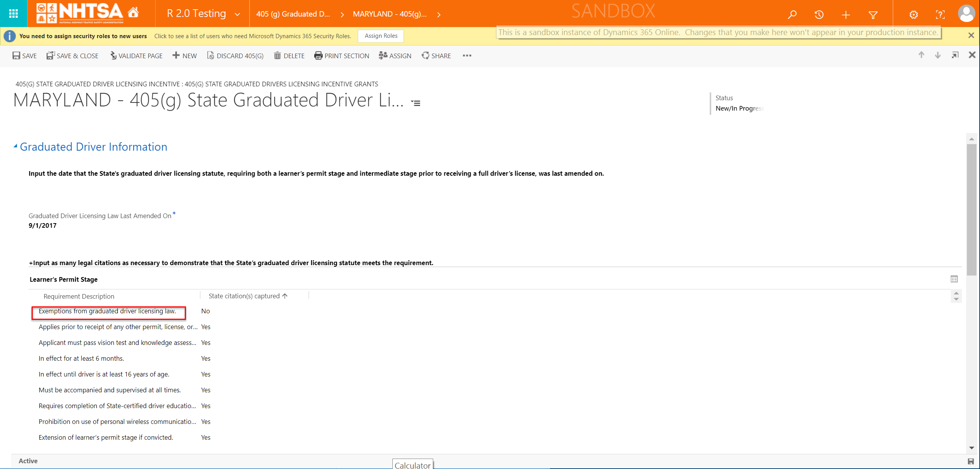Open Learner's Permit Stage grid view icon
Viewport: 980px width, 469px height.
click(954, 279)
